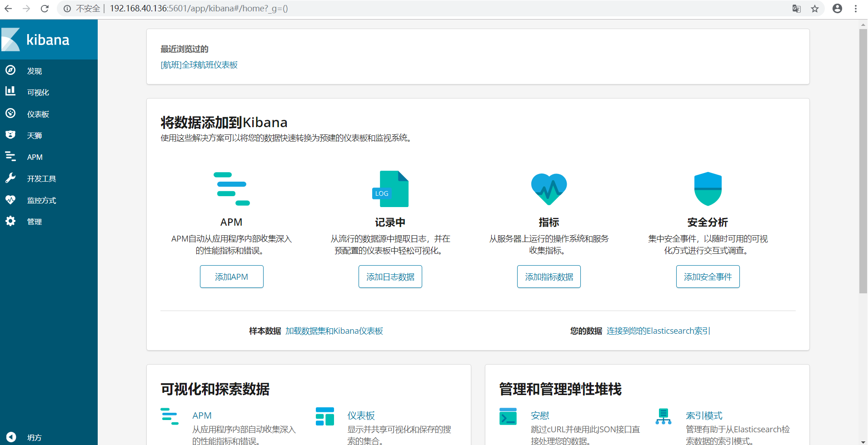Open Visualize (可视化) bar chart icon
The width and height of the screenshot is (868, 445).
coord(10,91)
